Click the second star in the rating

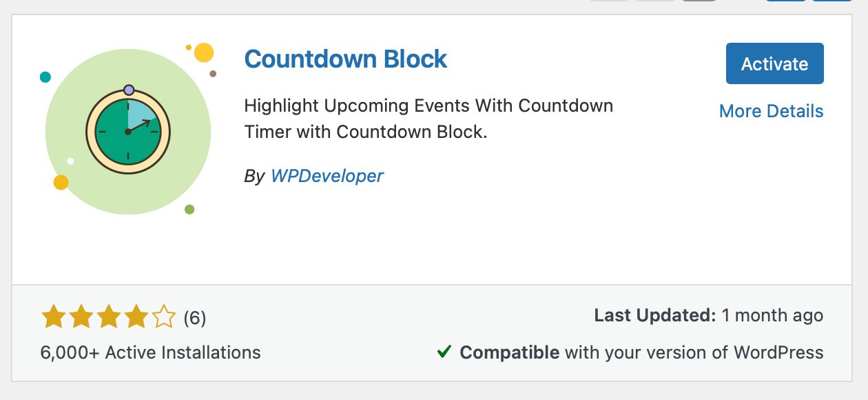[81, 317]
